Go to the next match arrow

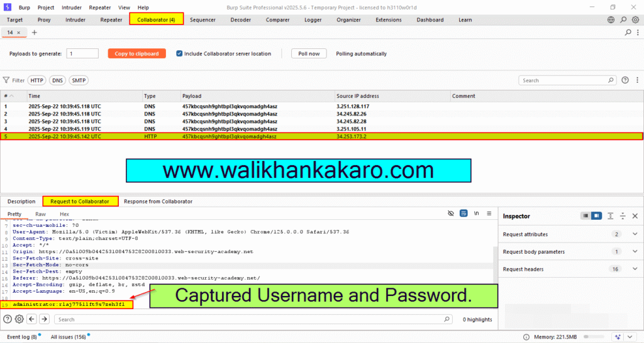tap(45, 318)
